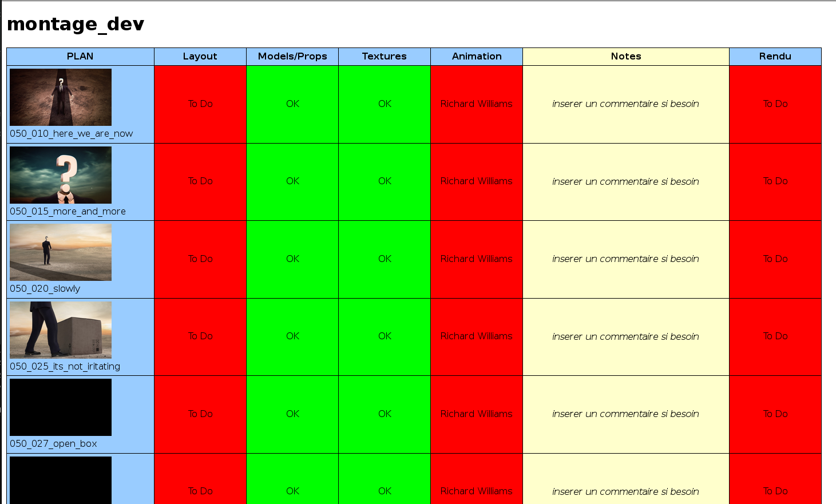Viewport: 836px width, 504px height.
Task: Open thumbnail for 050_020_slowly
Action: (61, 252)
